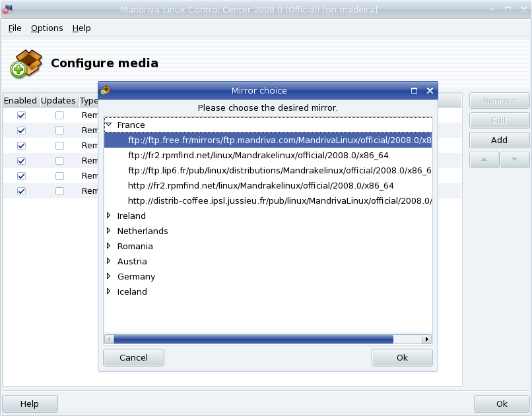Viewport: 532px width, 416px height.
Task: Select the Romania country row
Action: point(268,247)
